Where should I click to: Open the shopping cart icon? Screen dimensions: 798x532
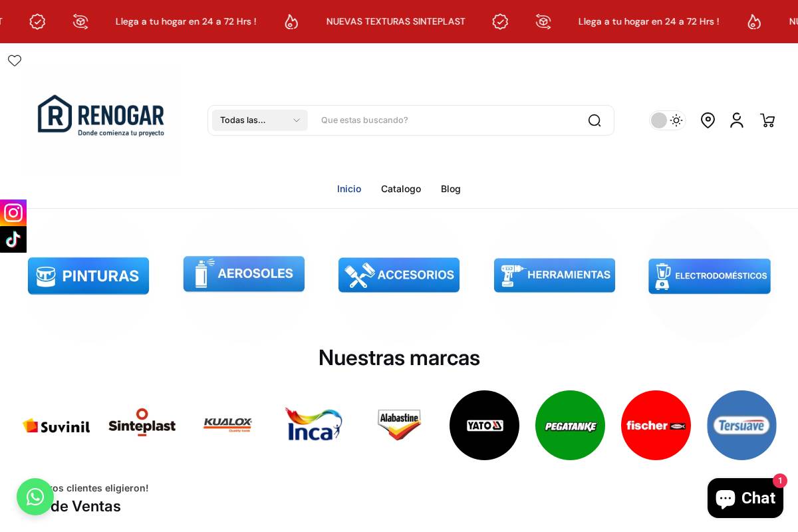point(767,120)
